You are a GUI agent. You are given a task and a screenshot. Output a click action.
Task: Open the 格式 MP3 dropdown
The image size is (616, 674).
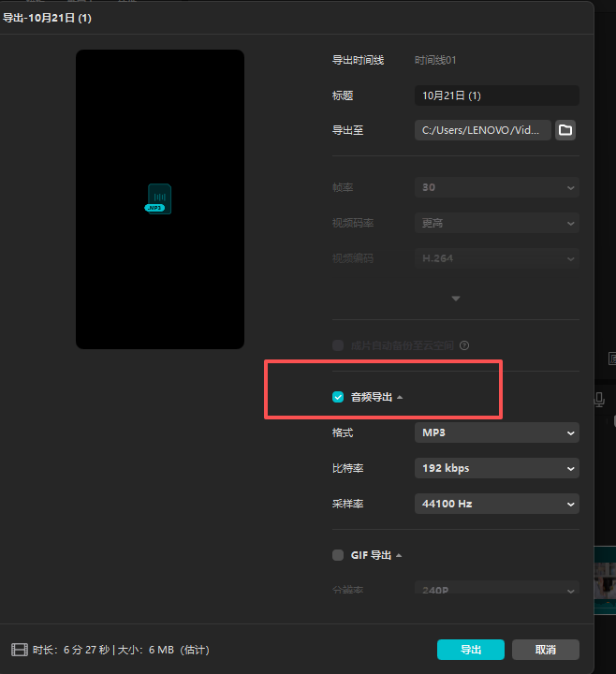pyautogui.click(x=497, y=432)
